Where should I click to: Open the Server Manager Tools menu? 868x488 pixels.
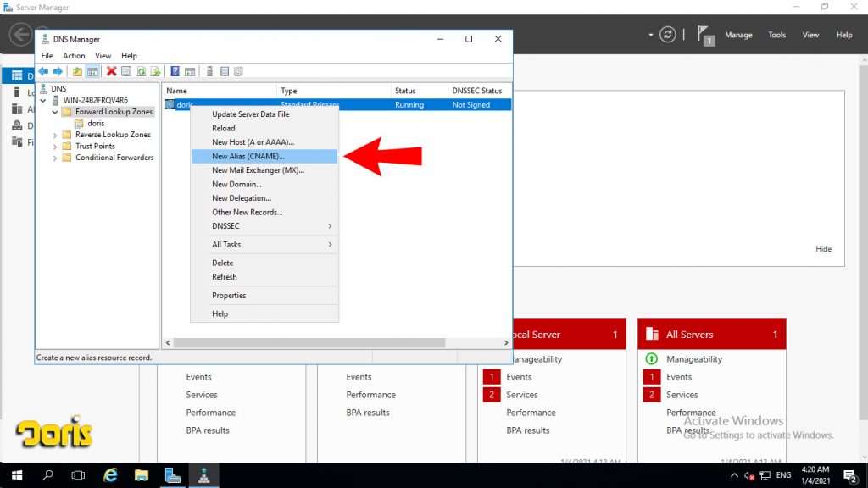[776, 35]
